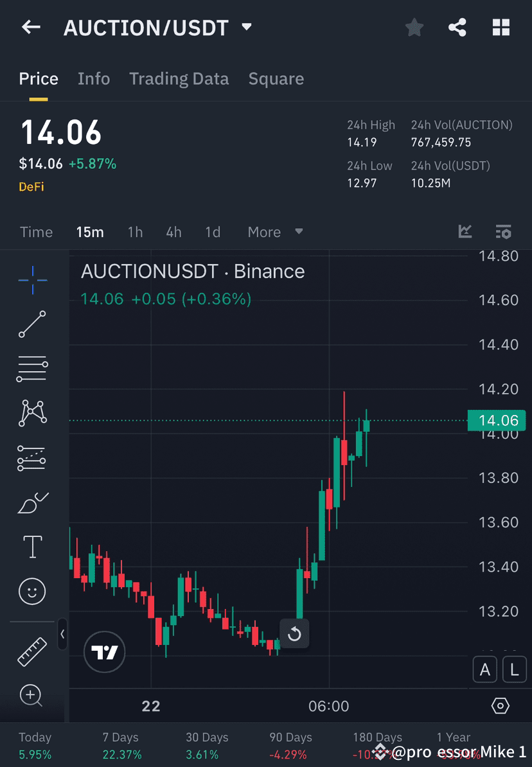The height and width of the screenshot is (767, 532).
Task: Star AUCTION/USDT as a favorite
Action: pos(414,27)
